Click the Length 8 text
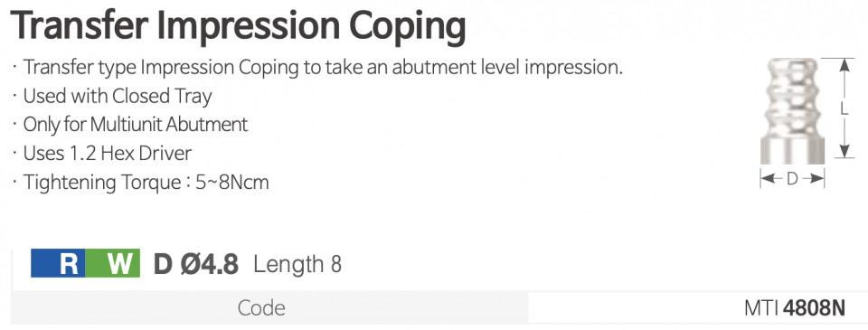Screen dimensions: 868x330 (297, 265)
